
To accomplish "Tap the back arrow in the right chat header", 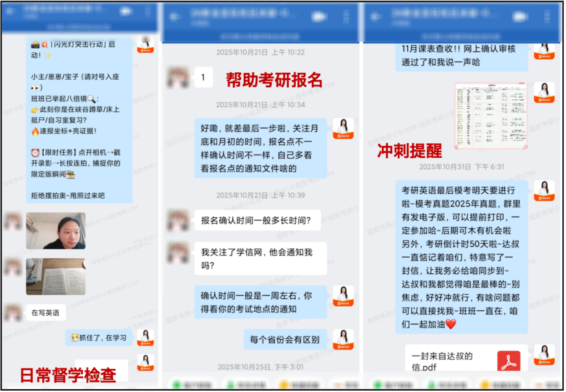I will coord(375,17).
